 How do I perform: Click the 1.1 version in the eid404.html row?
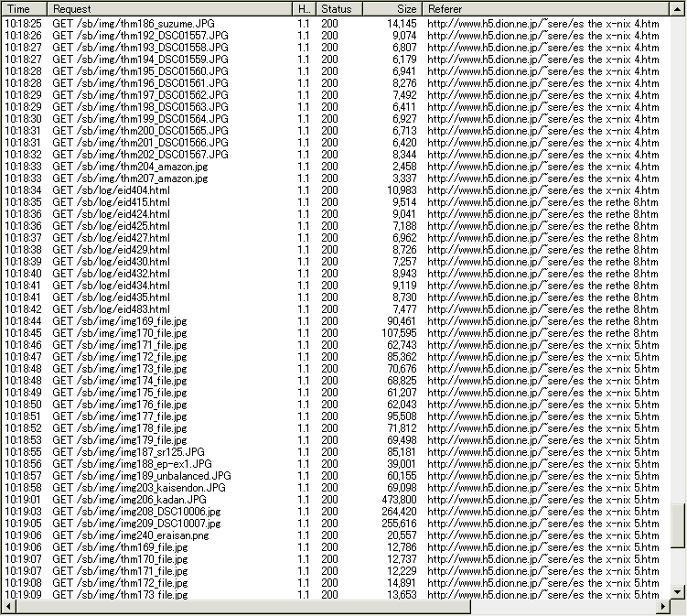click(x=303, y=190)
